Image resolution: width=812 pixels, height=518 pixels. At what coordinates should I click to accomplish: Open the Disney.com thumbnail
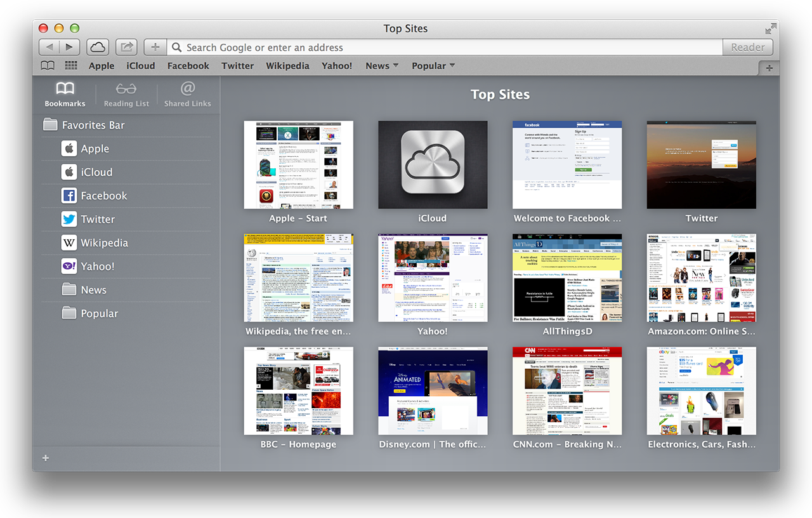(433, 391)
